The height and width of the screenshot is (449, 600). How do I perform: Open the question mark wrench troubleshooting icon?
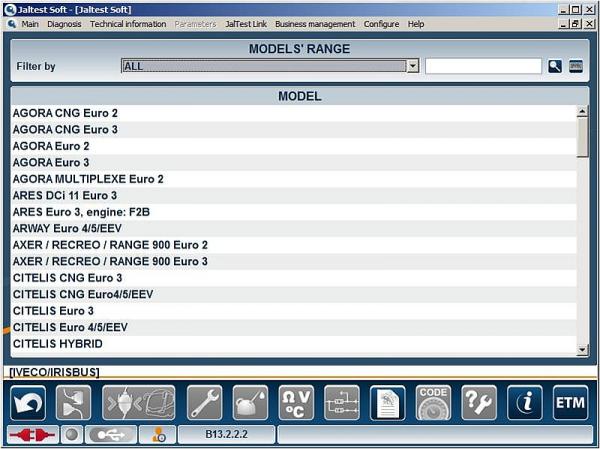point(479,403)
